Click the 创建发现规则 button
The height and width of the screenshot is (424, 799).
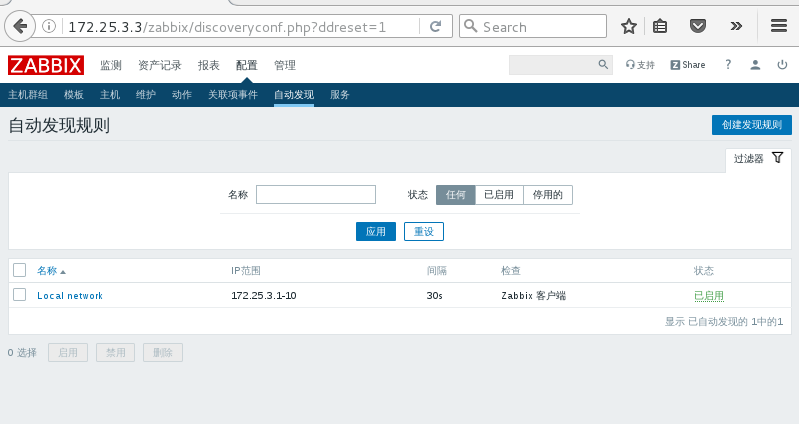752,125
